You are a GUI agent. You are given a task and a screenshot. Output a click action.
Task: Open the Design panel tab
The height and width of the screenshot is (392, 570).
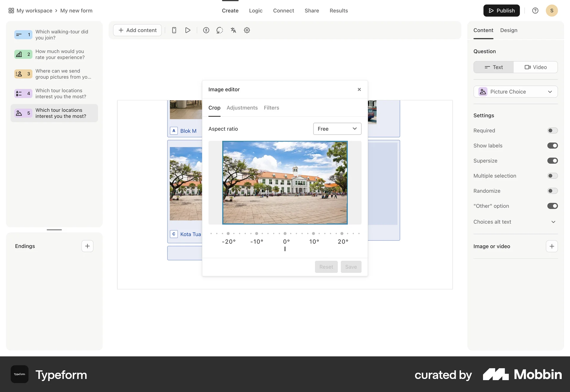click(x=509, y=30)
